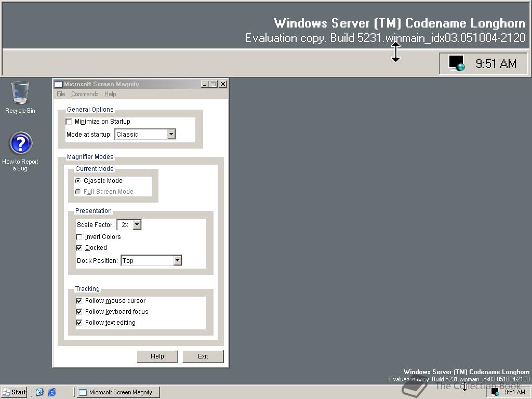
Task: Click the Windows Server Codename Longhorn desktop text
Action: (x=466, y=372)
